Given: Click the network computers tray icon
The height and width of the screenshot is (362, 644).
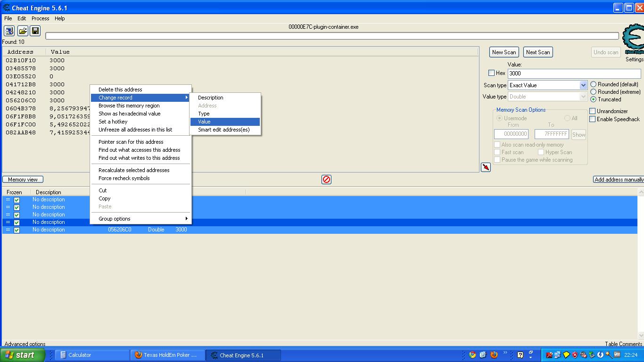Looking at the screenshot, I should tap(558, 355).
